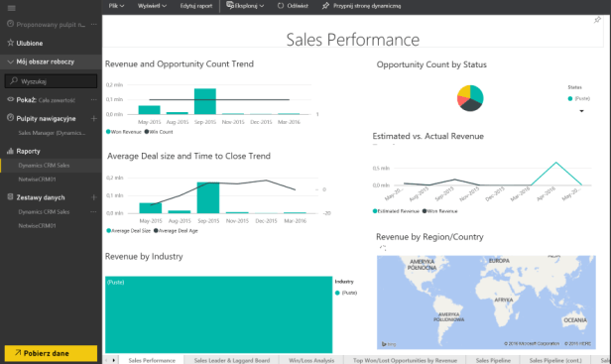Click the Average Deal Age legend swatch
The image size is (611, 364).
pos(156,231)
